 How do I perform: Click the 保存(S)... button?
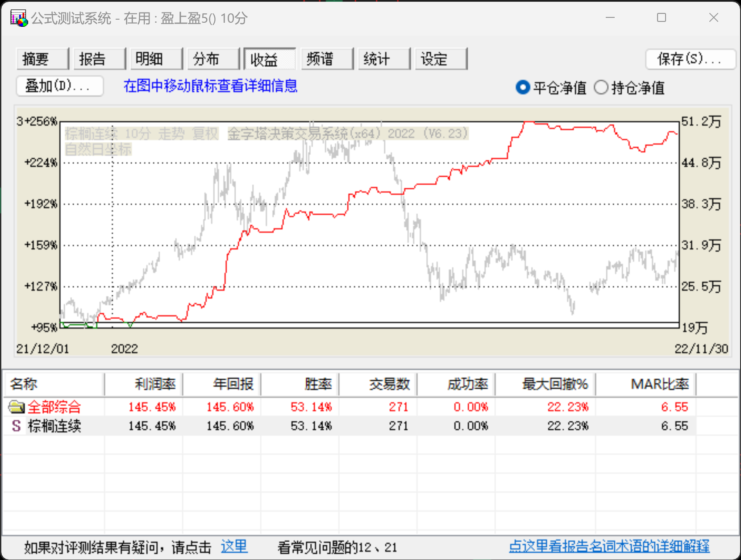click(690, 59)
